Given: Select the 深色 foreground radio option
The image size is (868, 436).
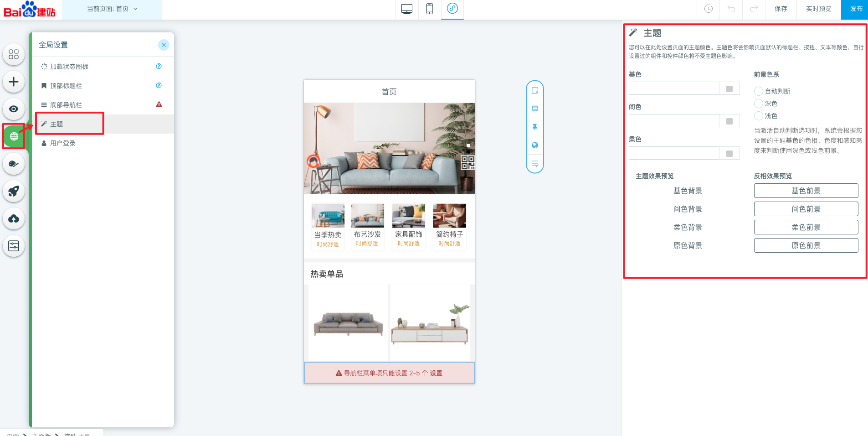Looking at the screenshot, I should [759, 104].
